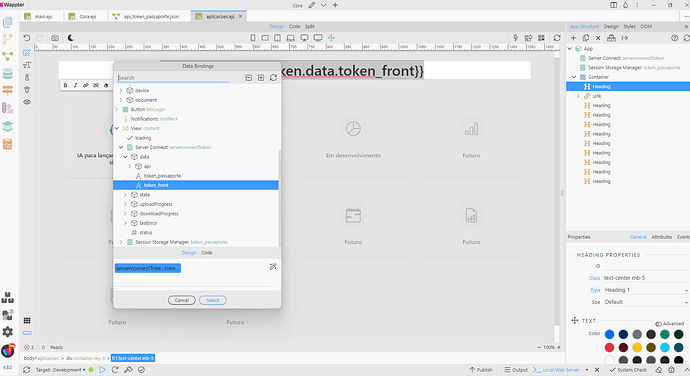Take a screenshot with camera icon
Viewport: 690px width, 376px height.
pyautogui.click(x=55, y=38)
